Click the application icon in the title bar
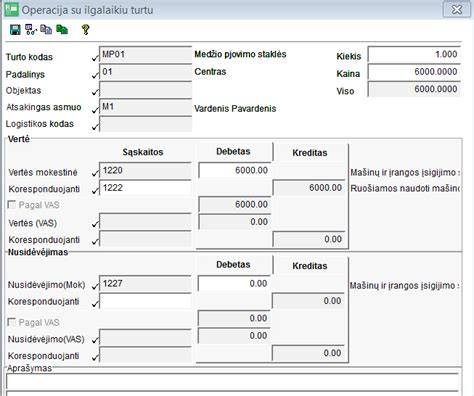The image size is (474, 396). point(11,9)
